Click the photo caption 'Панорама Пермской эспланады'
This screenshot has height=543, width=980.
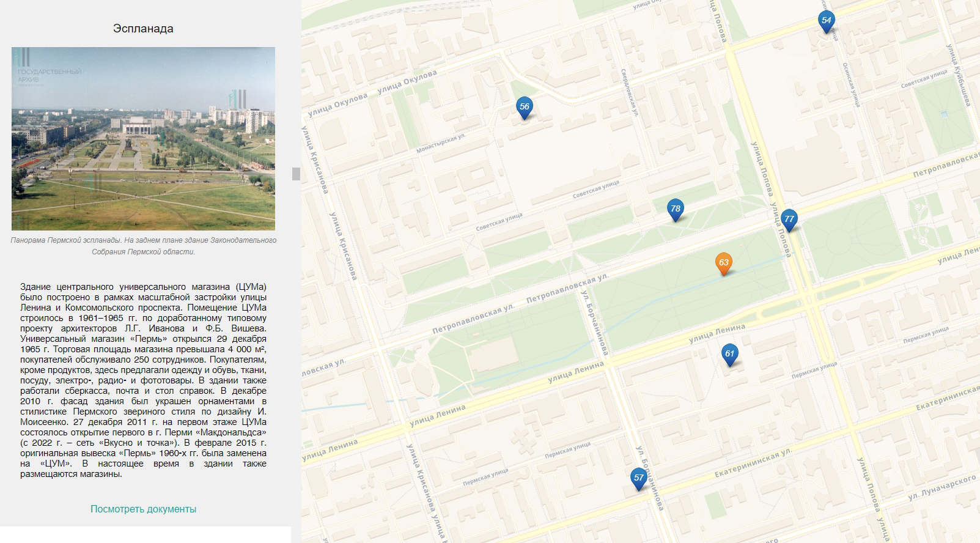pyautogui.click(x=143, y=246)
